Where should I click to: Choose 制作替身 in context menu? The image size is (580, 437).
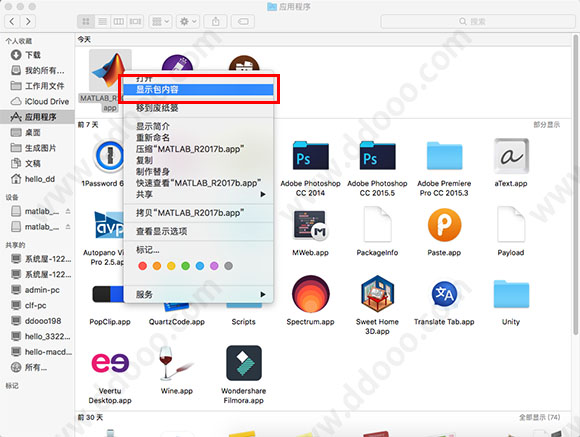pos(199,172)
